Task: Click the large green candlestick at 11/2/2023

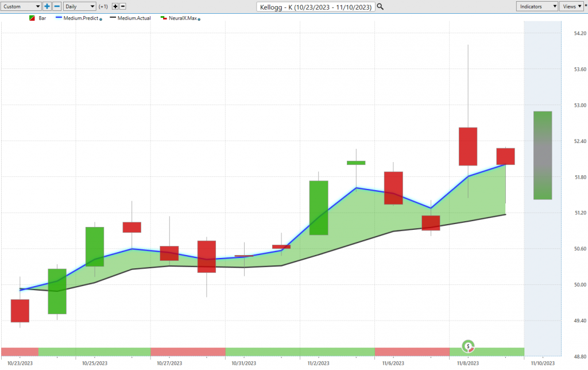Action: [319, 208]
